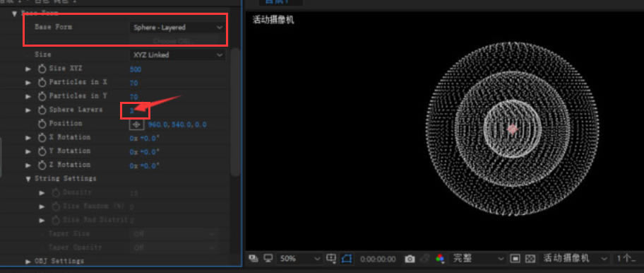Click the monitor icon in the viewer's bottom bar
Screen dimensions: 644x273
coord(268,258)
